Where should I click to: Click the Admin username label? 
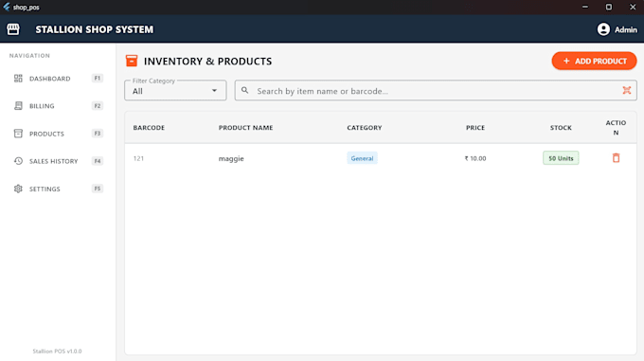pyautogui.click(x=625, y=30)
